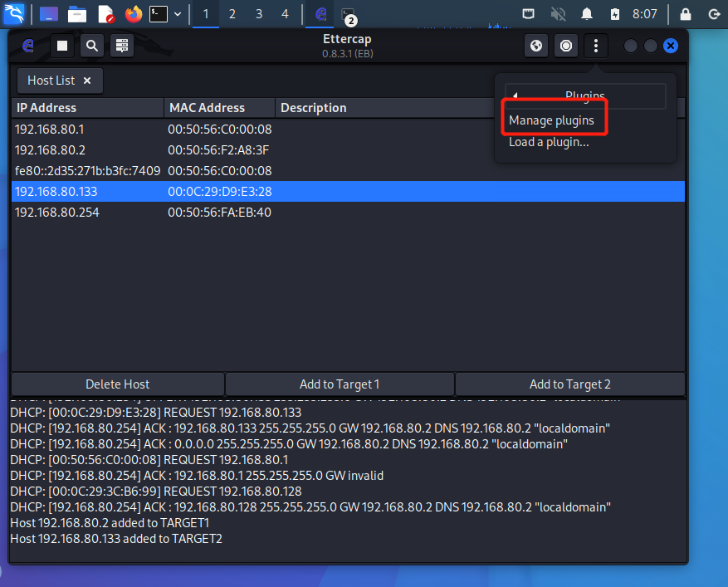Screen dimensions: 728x587
Task: Click MAC address 00:50:56:F2:A8:3F
Action: pyautogui.click(x=218, y=150)
